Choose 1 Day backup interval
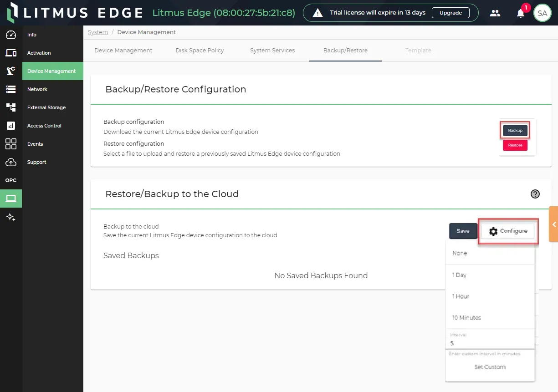558x392 pixels. [x=490, y=275]
